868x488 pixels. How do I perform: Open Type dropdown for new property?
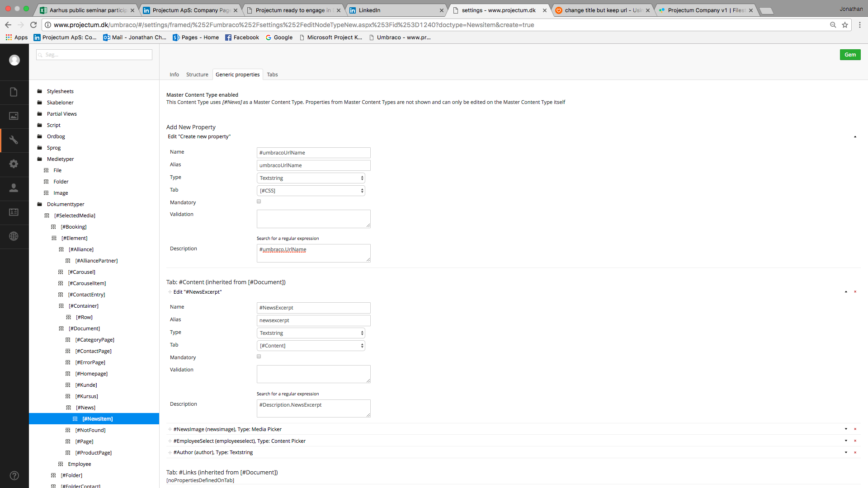311,178
